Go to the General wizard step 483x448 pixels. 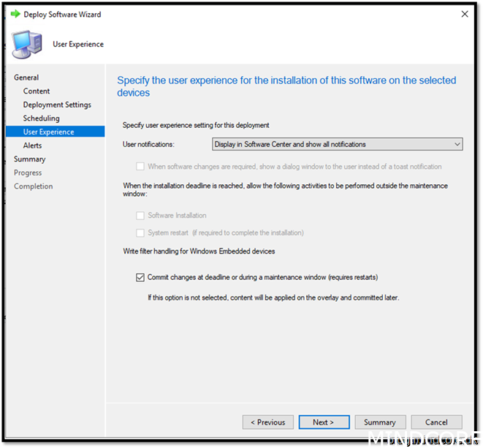[26, 77]
